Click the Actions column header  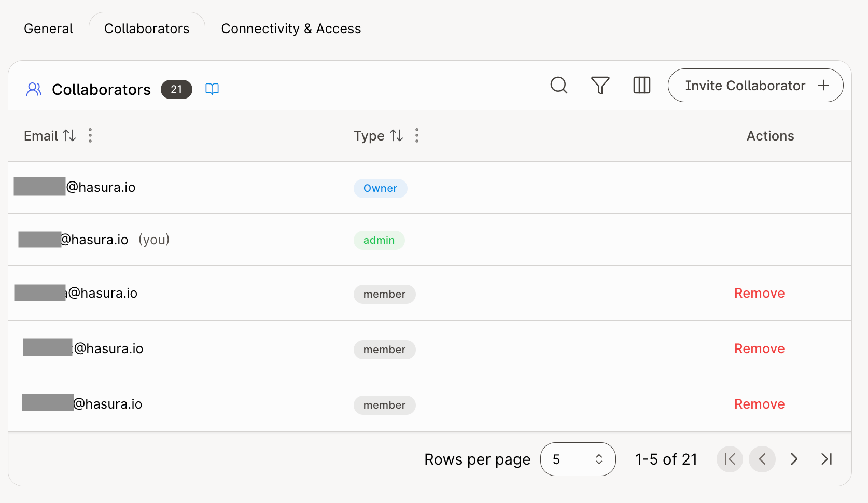tap(771, 136)
